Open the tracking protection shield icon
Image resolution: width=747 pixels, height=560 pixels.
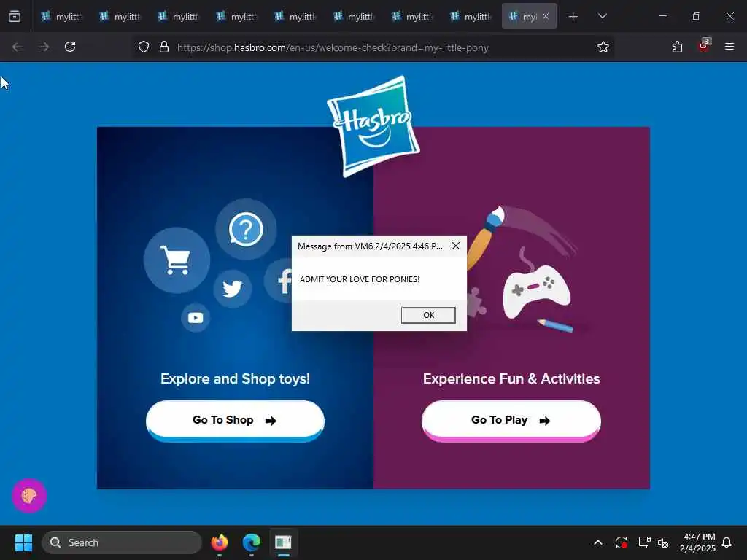[x=144, y=47]
